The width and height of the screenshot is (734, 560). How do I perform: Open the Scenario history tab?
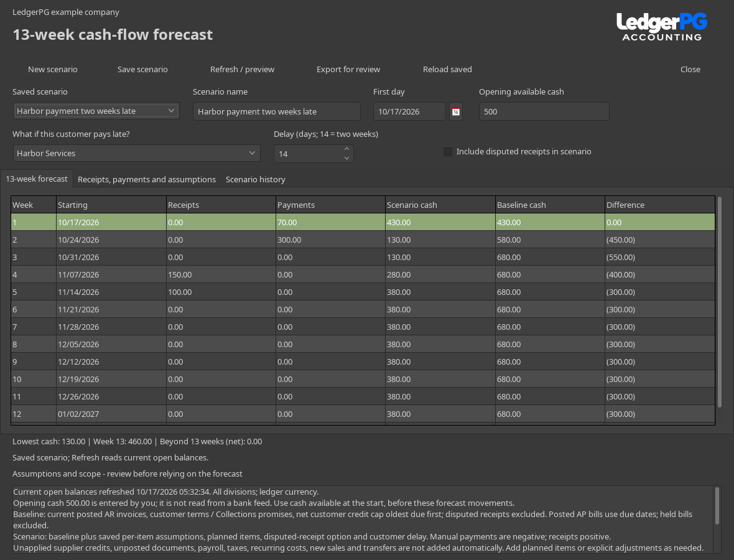[x=255, y=179]
